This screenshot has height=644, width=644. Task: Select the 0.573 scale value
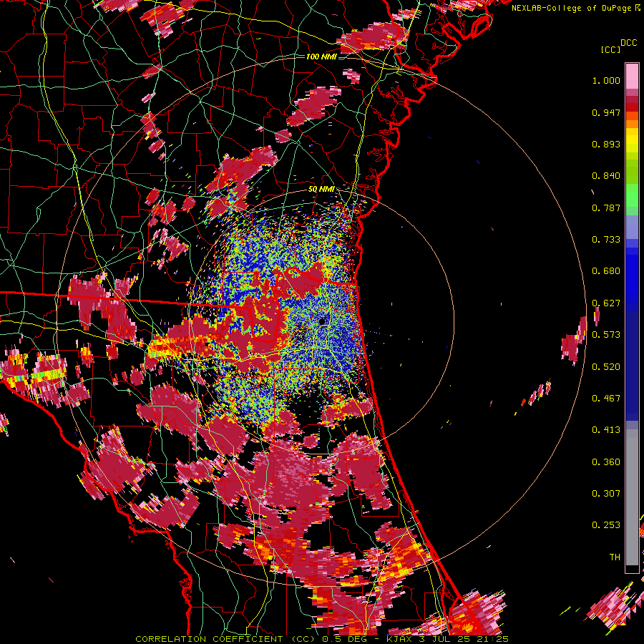[606, 335]
